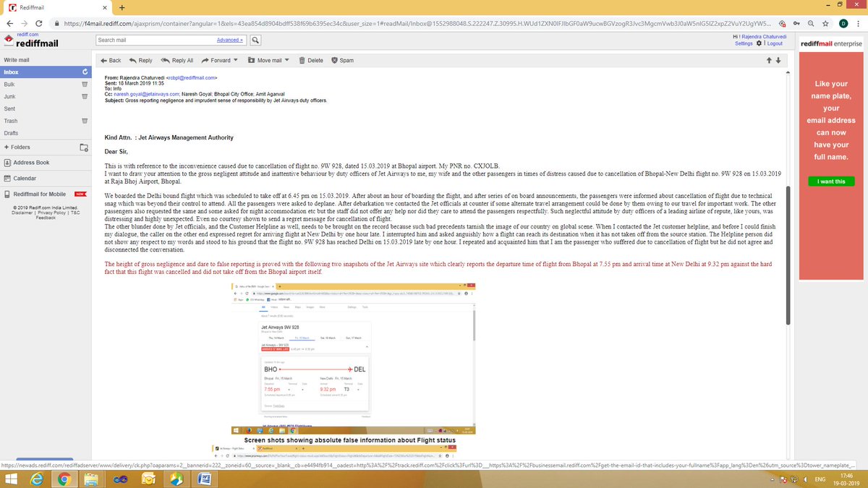
Task: Open the Calendar
Action: 20,178
